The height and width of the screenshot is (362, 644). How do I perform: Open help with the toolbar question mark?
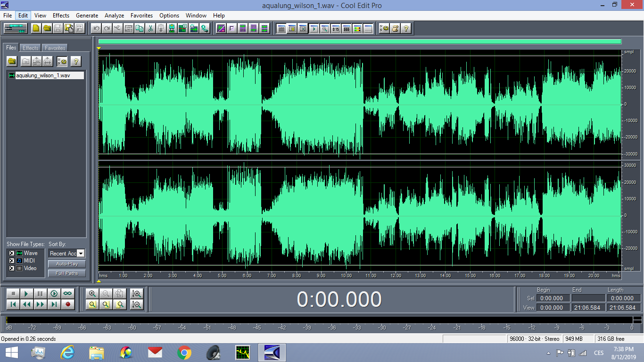tap(406, 28)
